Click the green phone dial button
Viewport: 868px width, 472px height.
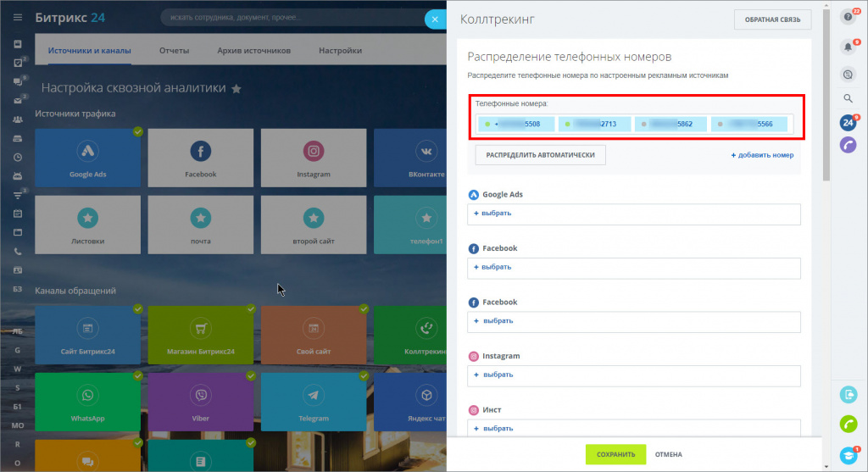848,424
